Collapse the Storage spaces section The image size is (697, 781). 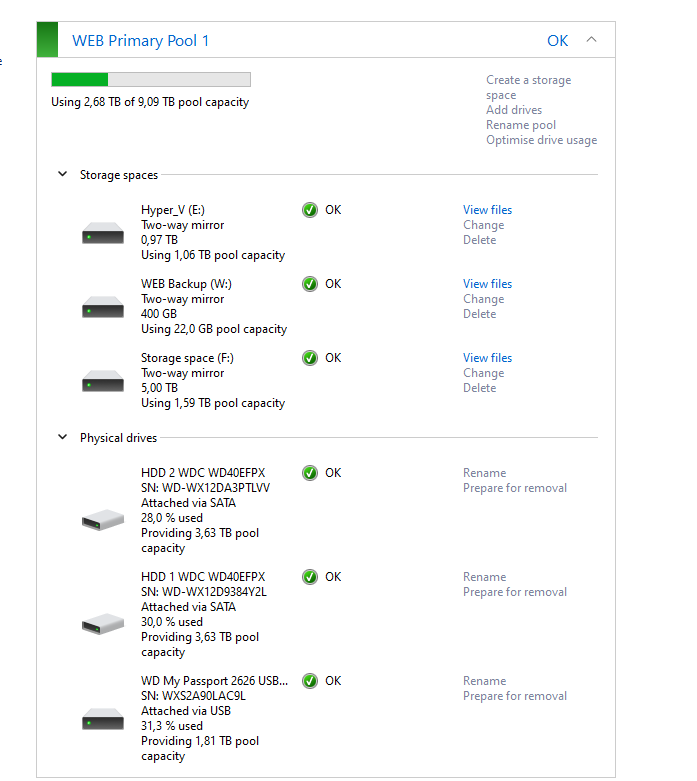[62, 174]
